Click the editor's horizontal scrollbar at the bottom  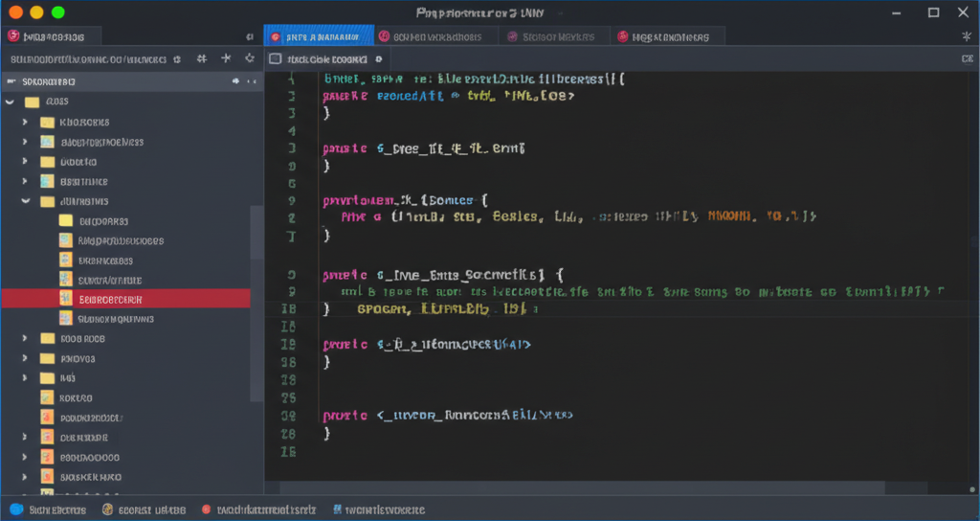pos(581,487)
